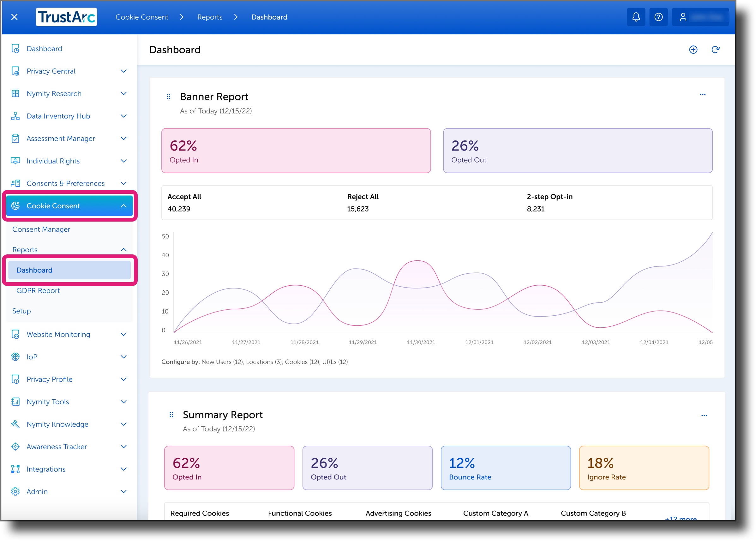Collapse the Reports submenu
The height and width of the screenshot is (541, 756).
[x=124, y=250]
